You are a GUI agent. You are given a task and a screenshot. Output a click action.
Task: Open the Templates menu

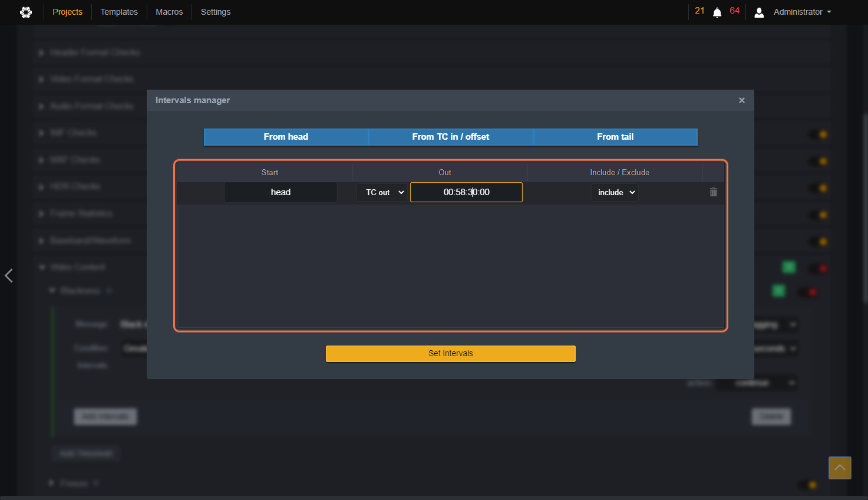click(x=119, y=12)
